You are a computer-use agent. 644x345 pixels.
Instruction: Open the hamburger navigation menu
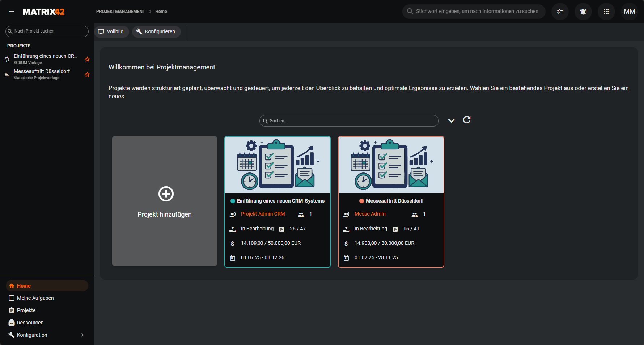coord(12,12)
